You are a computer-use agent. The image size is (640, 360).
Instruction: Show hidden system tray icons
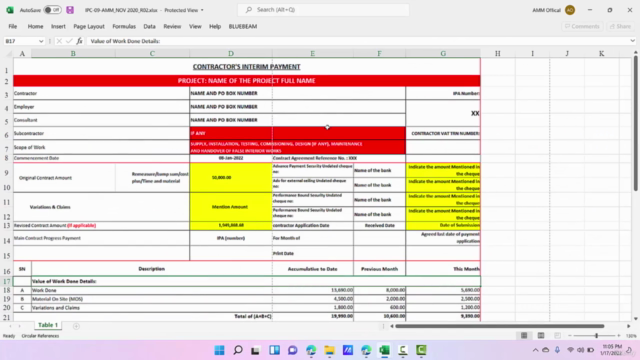pos(535,350)
